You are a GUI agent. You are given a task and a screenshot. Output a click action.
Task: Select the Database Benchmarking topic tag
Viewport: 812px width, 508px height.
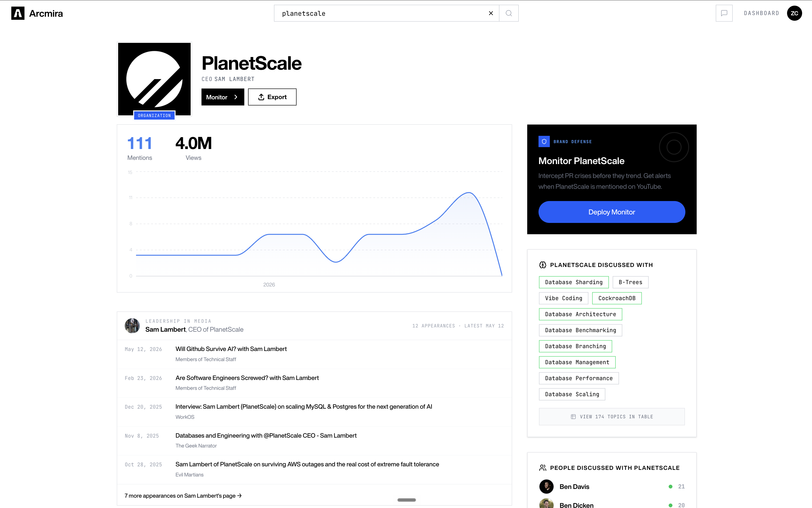click(x=580, y=330)
